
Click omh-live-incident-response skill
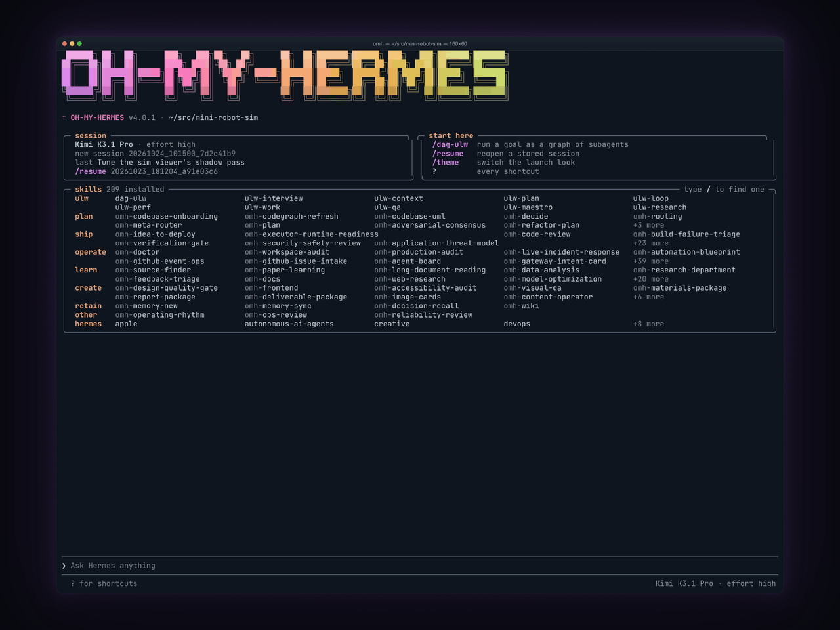(561, 252)
